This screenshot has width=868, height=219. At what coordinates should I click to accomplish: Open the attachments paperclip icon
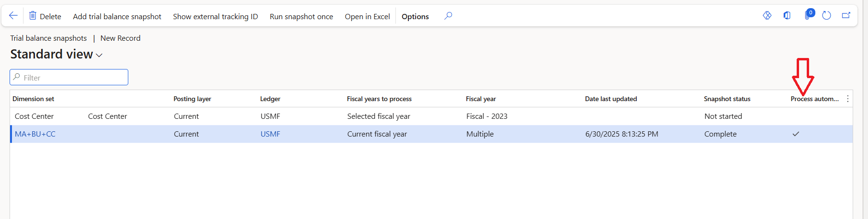[808, 16]
